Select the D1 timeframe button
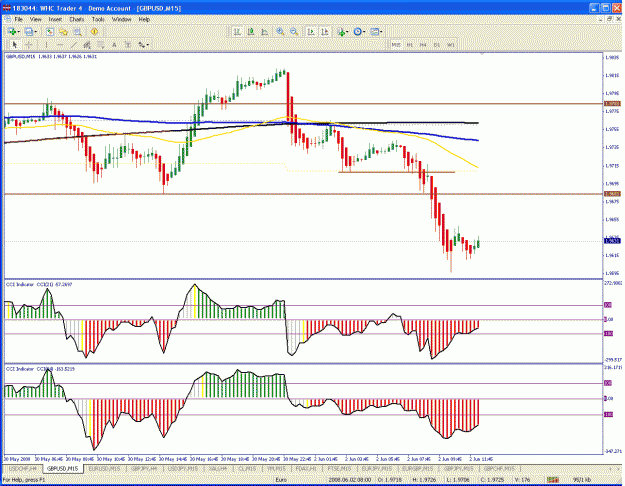Viewport: 625px width, 486px height. [436, 45]
